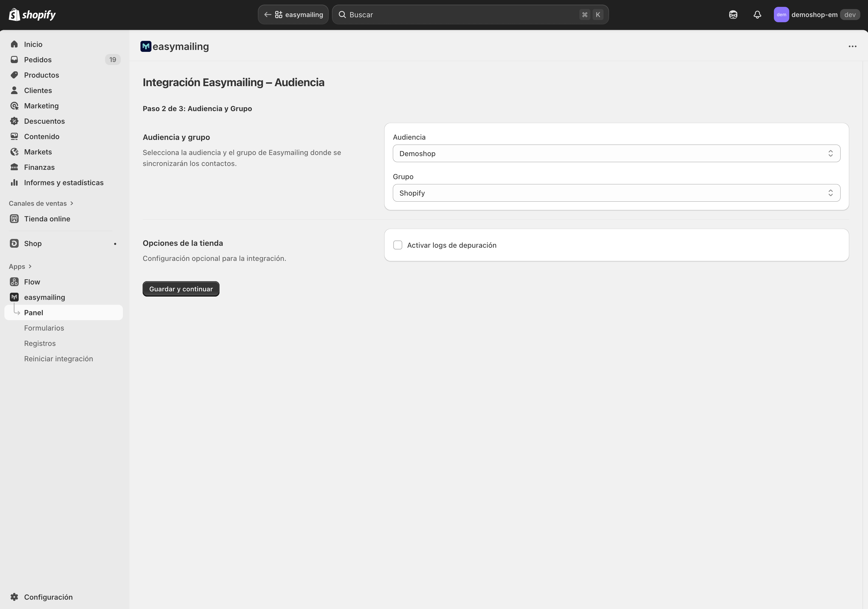Click the 19 badge on Pedidos
Image resolution: width=868 pixels, height=609 pixels.
[x=113, y=60]
